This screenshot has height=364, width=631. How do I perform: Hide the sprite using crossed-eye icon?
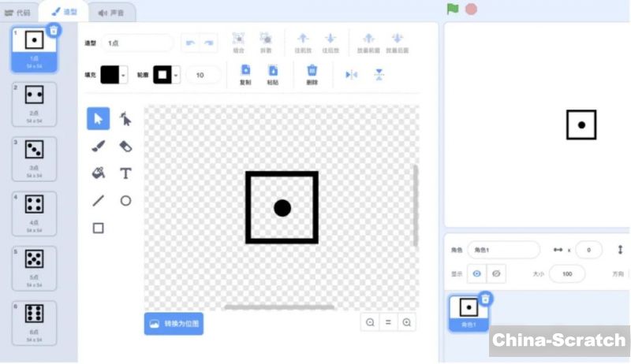coord(496,273)
